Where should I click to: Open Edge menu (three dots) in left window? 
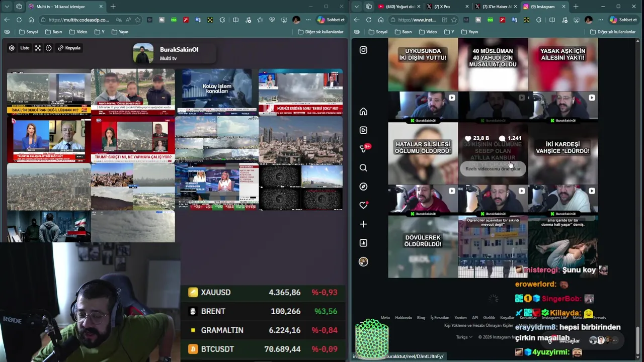308,20
